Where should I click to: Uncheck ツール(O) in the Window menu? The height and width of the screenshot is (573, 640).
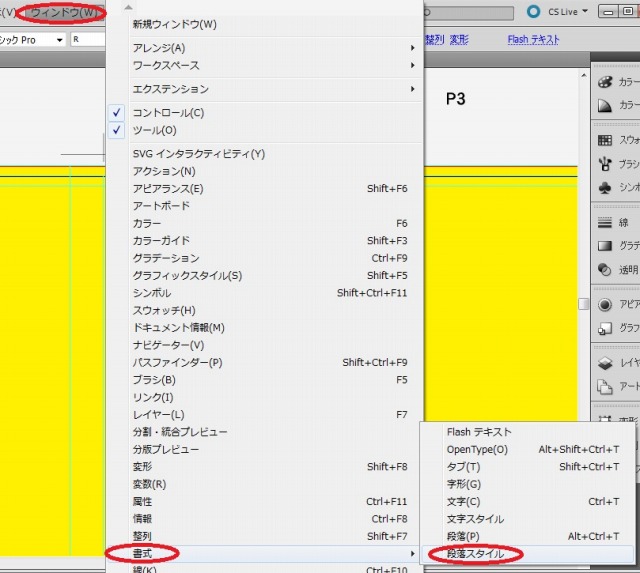click(x=154, y=130)
